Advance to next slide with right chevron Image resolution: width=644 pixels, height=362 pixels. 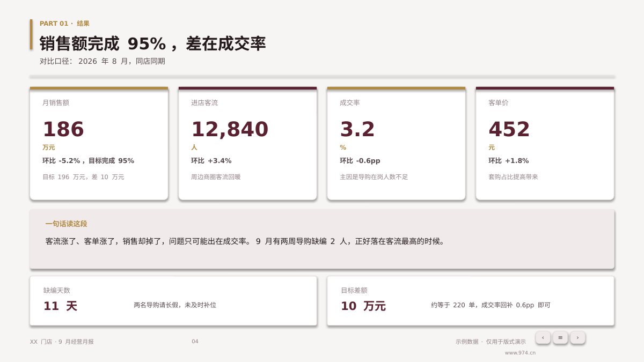click(x=577, y=337)
